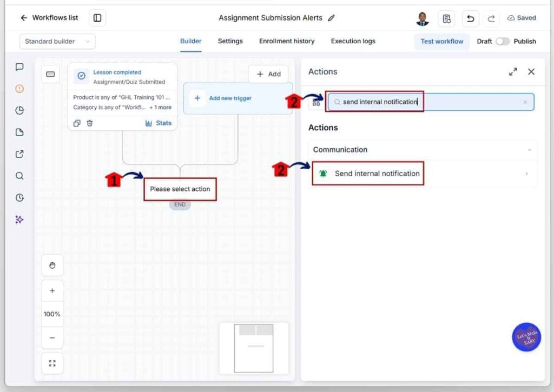Toggle the sidebar panel icon
Image resolution: width=554 pixels, height=392 pixels.
[97, 18]
